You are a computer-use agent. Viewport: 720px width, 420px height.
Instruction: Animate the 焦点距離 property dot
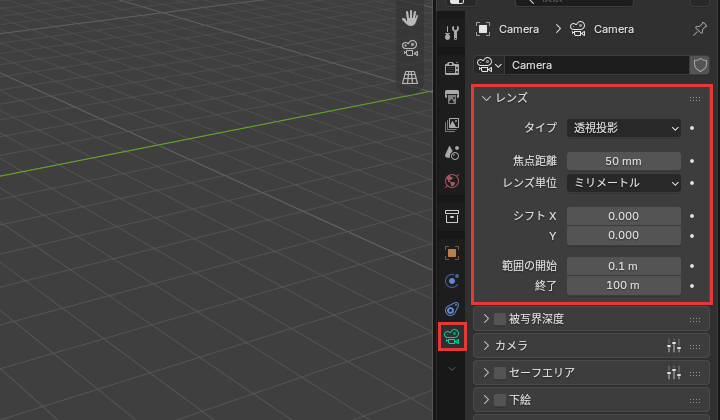click(x=692, y=161)
